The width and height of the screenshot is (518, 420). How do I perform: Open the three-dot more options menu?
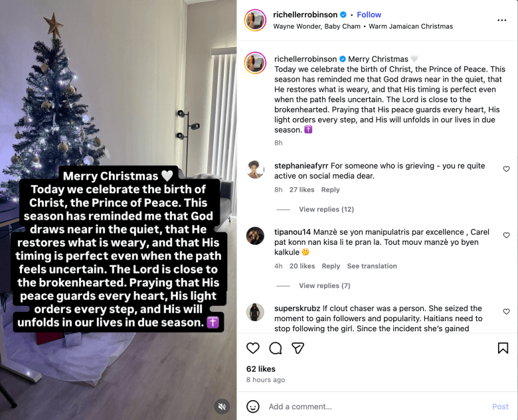pyautogui.click(x=502, y=20)
